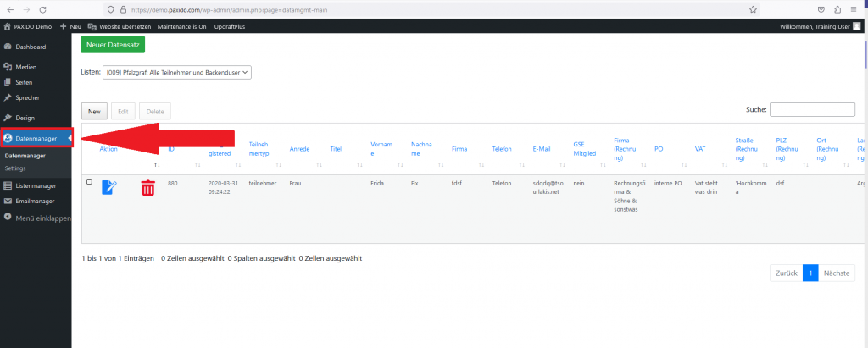Click the blue edit pencil icon for record 880
This screenshot has width=868, height=348.
(x=109, y=188)
